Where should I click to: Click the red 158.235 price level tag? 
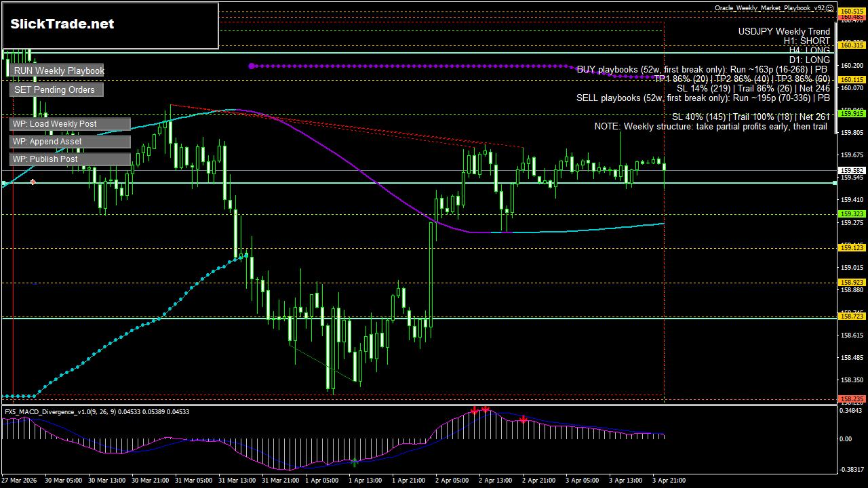click(x=852, y=399)
